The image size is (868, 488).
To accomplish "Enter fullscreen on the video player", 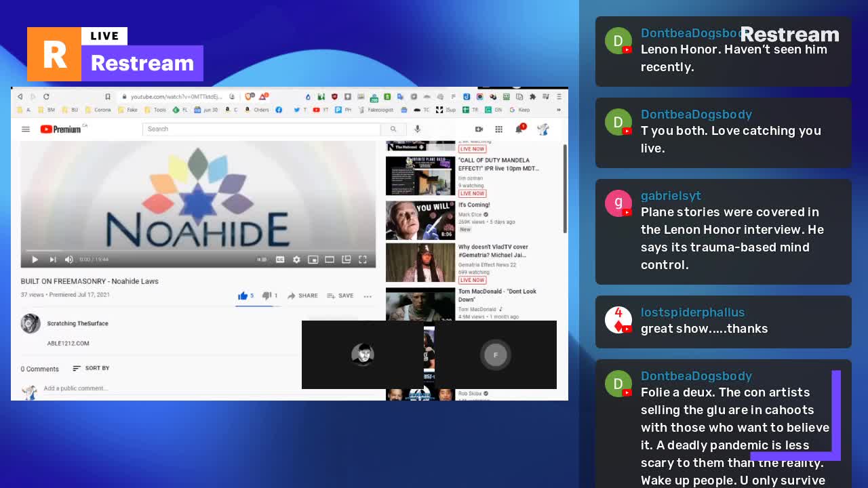I will point(363,259).
